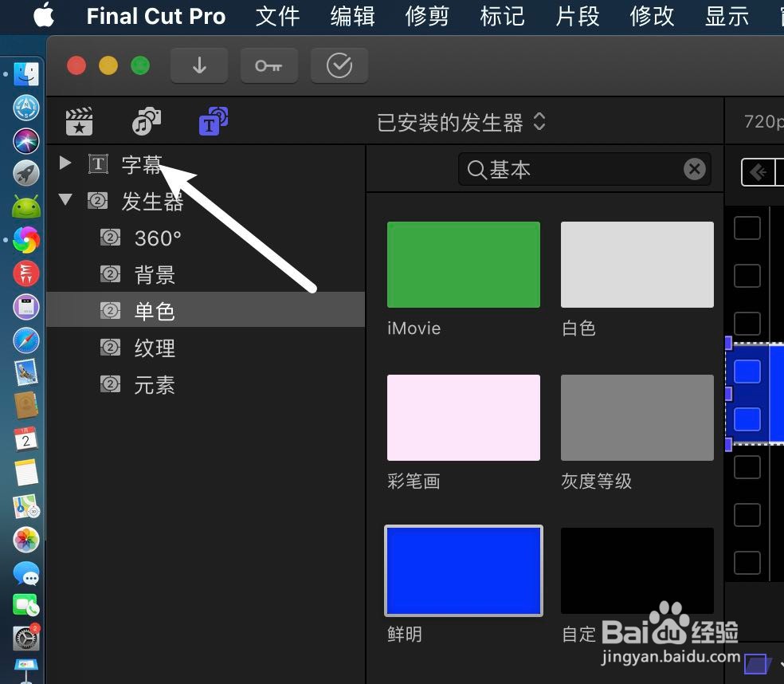Open the 已安装的发生器 popup menu
Viewport: 784px width, 684px height.
pos(461,123)
